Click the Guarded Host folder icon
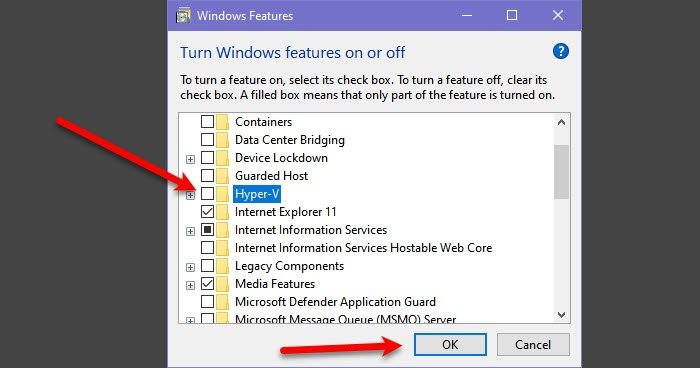The width and height of the screenshot is (700, 368). point(222,176)
